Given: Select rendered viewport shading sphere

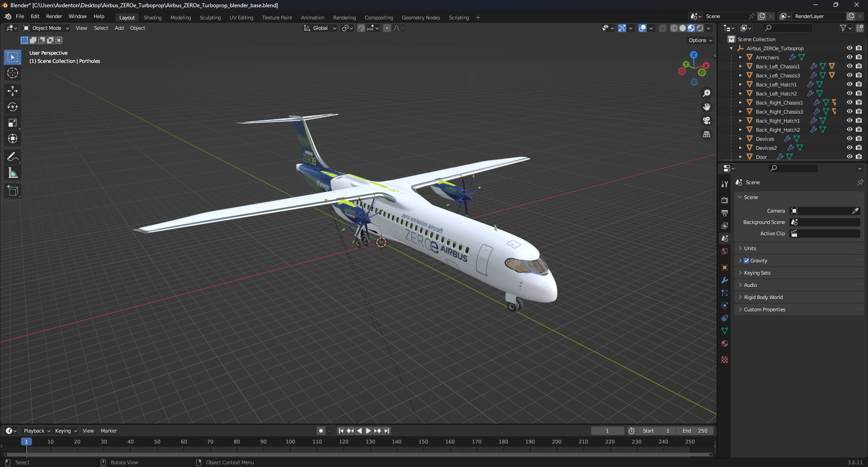Looking at the screenshot, I should point(700,28).
